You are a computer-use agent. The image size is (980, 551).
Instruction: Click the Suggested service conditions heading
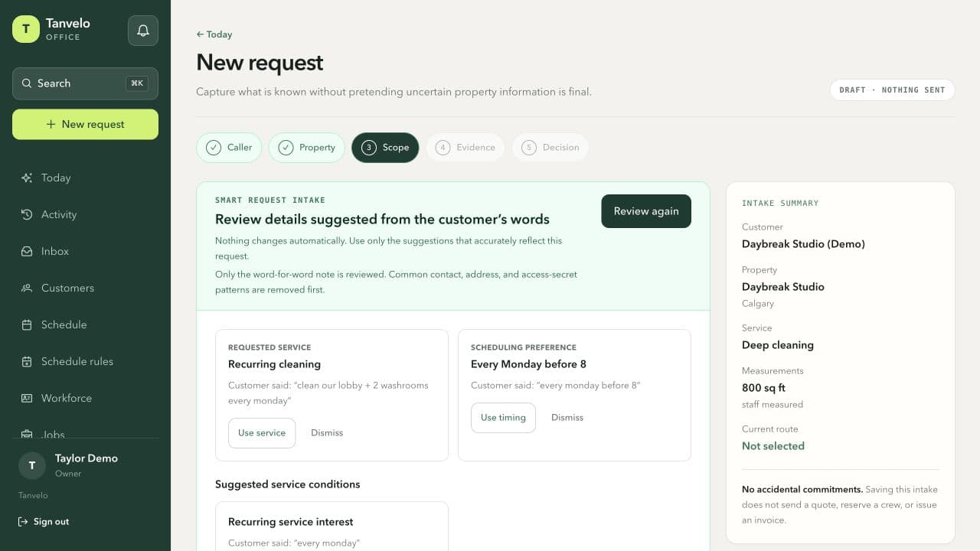pos(288,484)
